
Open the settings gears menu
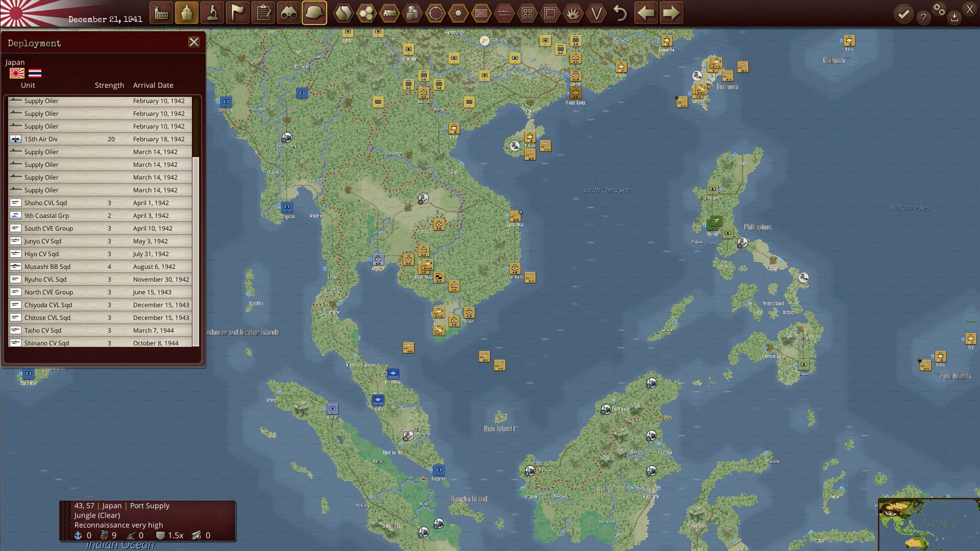939,10
